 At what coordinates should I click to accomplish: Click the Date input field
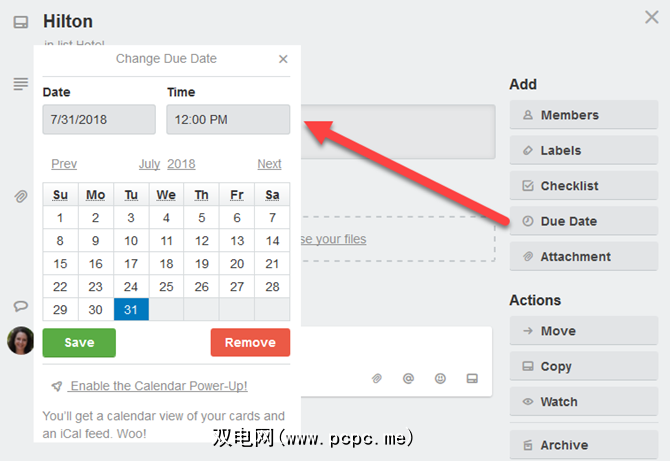(x=99, y=120)
